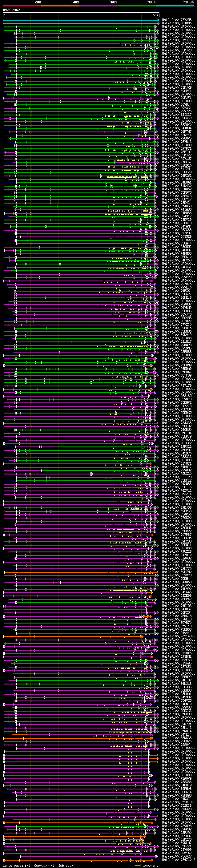Select the UniRef100_A9V7R0 hit
Image resolution: width=197 pixels, height=868 pixels.
coord(177,111)
